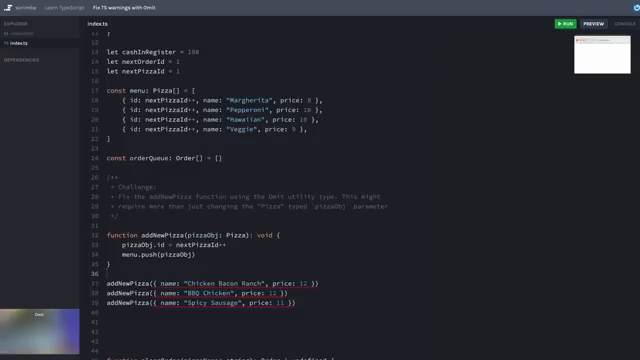The image size is (640, 360).
Task: Click 'pizzaObj.id = nextPizzaId++' line
Action: tap(173, 245)
